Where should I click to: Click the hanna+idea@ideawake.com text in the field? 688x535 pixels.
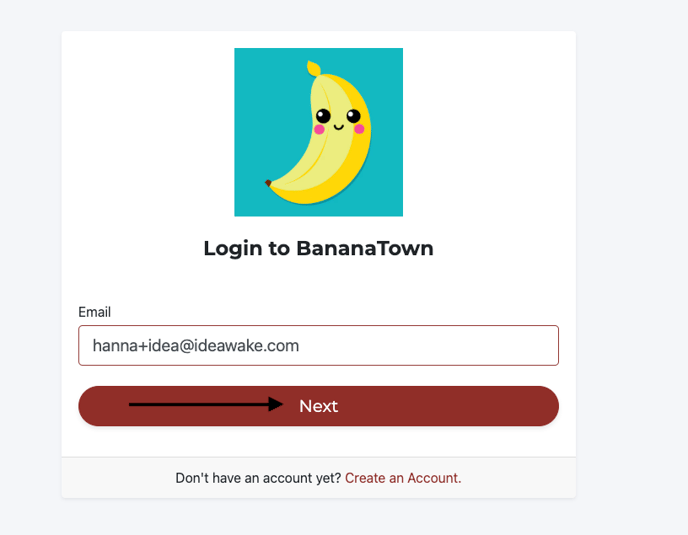pyautogui.click(x=196, y=346)
